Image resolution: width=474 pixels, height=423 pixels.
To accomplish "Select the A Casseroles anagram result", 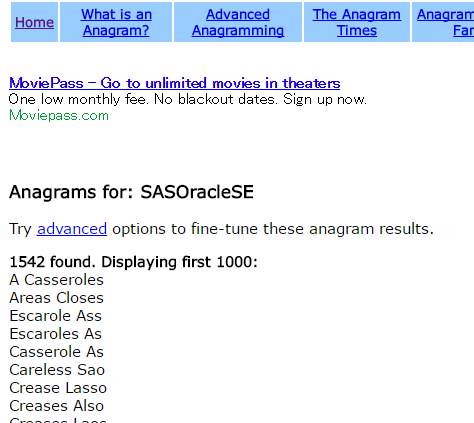I will (56, 280).
